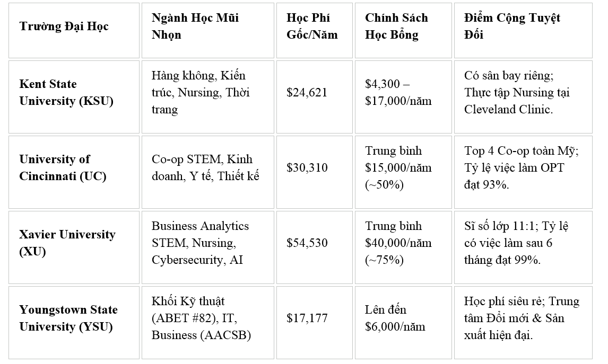Select the Cleveland Clinic highlight cell
608x364 pixels.
click(x=523, y=97)
